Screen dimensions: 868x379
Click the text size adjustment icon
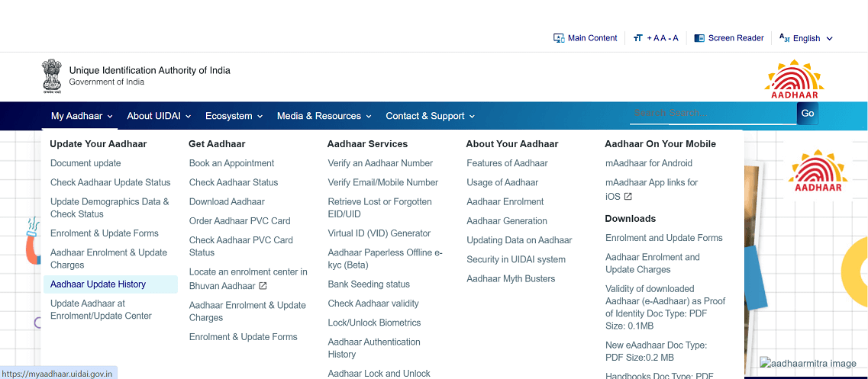(638, 38)
